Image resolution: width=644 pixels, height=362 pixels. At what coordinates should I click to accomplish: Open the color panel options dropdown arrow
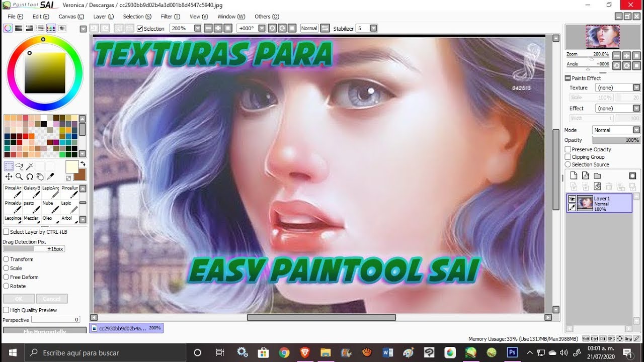coord(83,29)
